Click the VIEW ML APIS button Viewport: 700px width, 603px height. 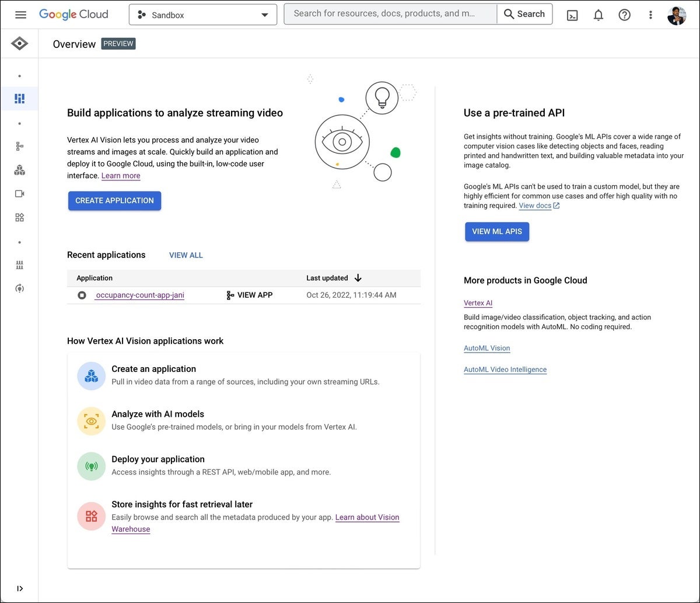pos(497,231)
